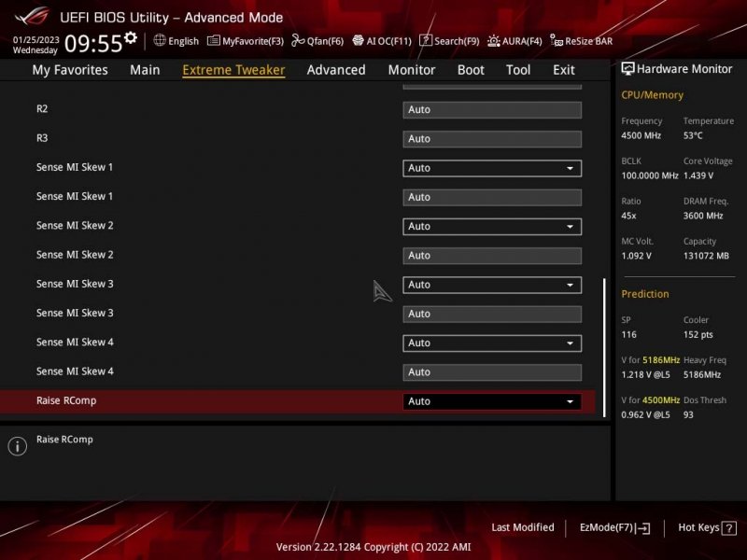The image size is (747, 560).
Task: Click the 152 pts cooler score
Action: point(698,334)
